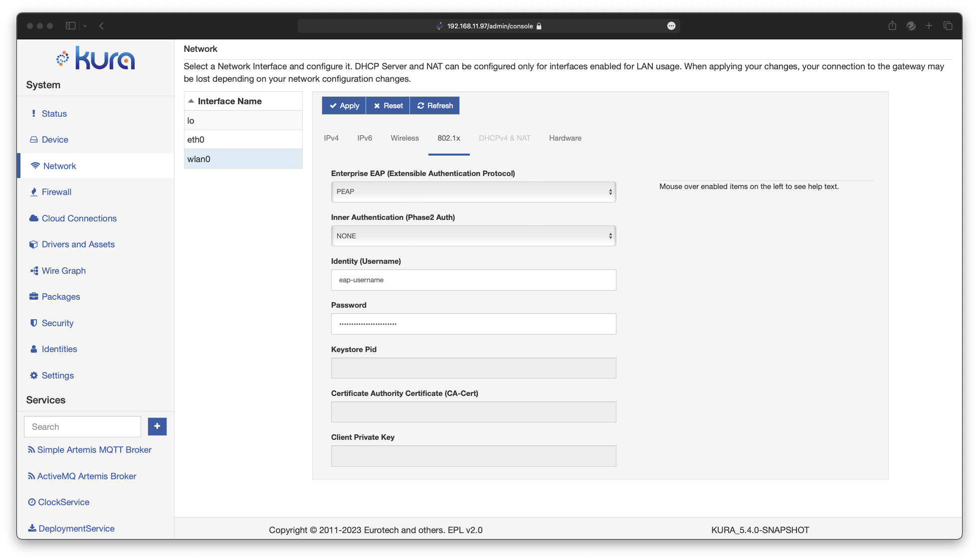This screenshot has height=560, width=979.
Task: Open the Identities page link
Action: (59, 349)
